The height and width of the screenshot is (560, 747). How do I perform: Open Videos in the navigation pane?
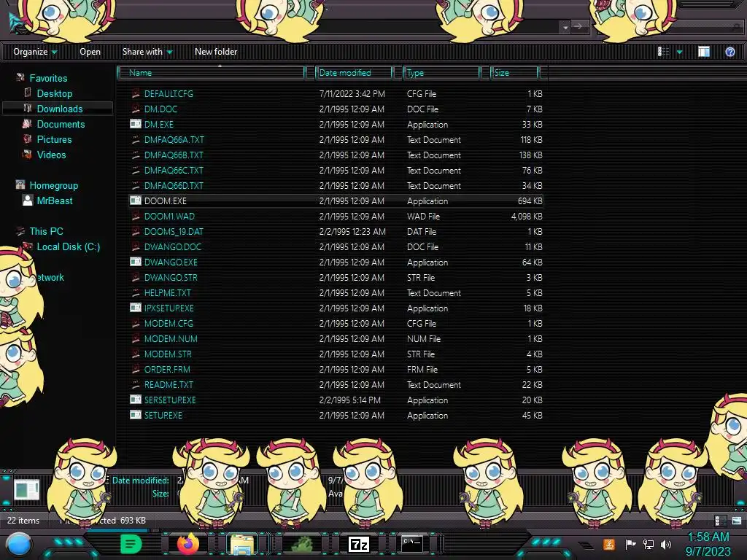pos(52,155)
